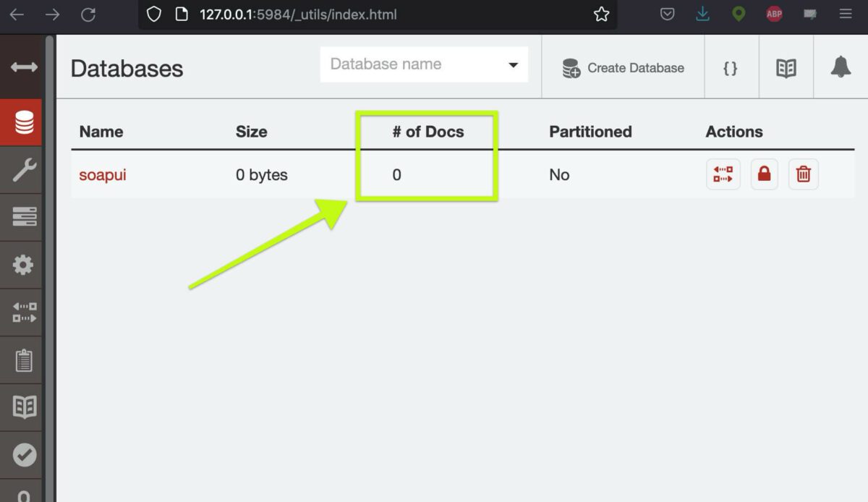
Task: Open the ABP Adblock Plus extension
Action: 774,14
